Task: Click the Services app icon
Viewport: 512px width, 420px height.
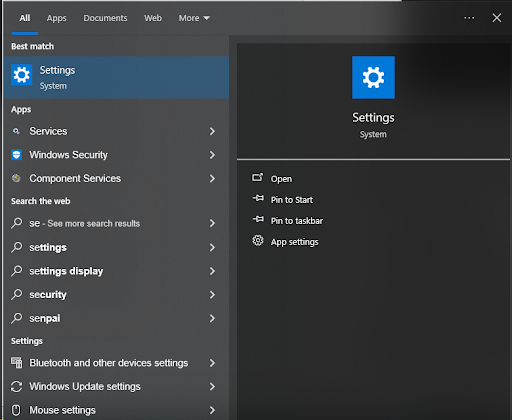Action: tap(16, 131)
